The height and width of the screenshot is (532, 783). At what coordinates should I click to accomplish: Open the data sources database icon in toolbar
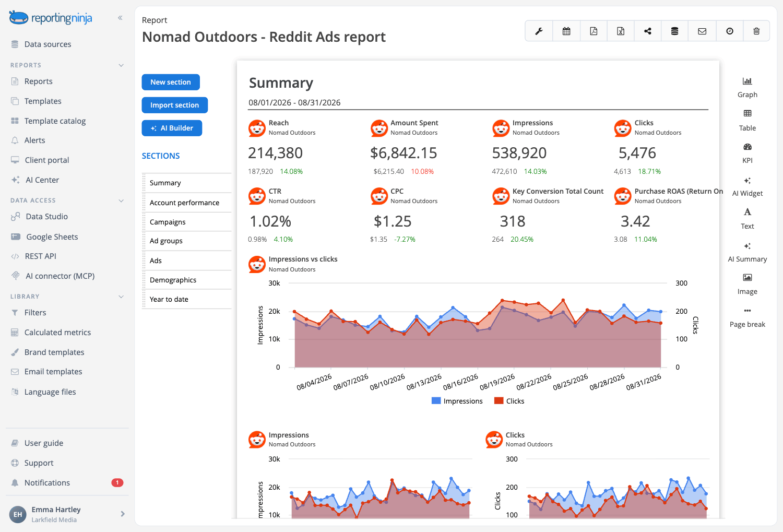click(675, 31)
